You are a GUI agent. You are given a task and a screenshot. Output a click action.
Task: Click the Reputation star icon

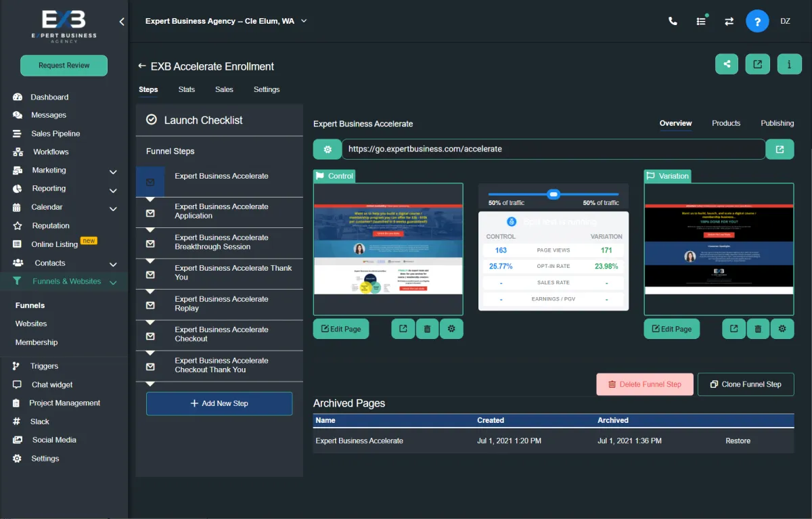click(18, 225)
